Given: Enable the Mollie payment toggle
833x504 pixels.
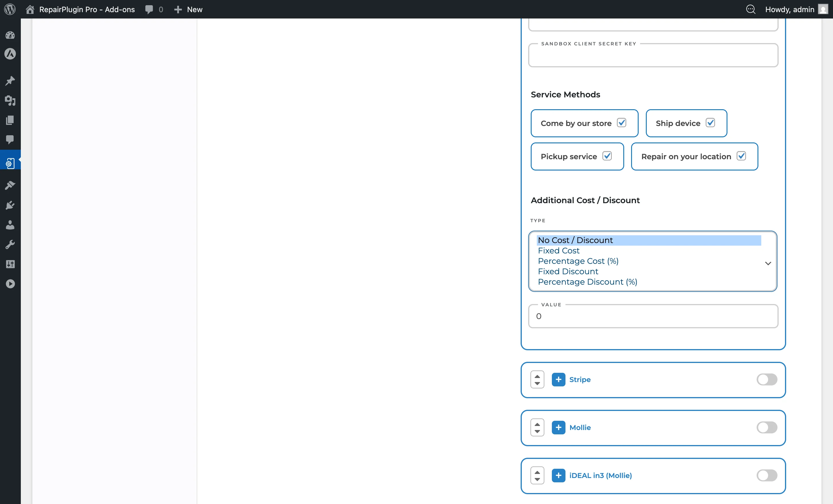Looking at the screenshot, I should (767, 428).
